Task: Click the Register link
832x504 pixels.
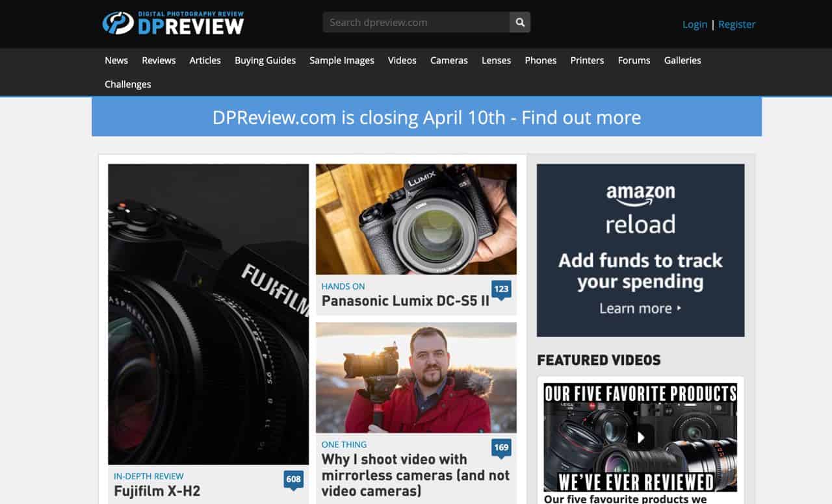Action: (x=736, y=24)
